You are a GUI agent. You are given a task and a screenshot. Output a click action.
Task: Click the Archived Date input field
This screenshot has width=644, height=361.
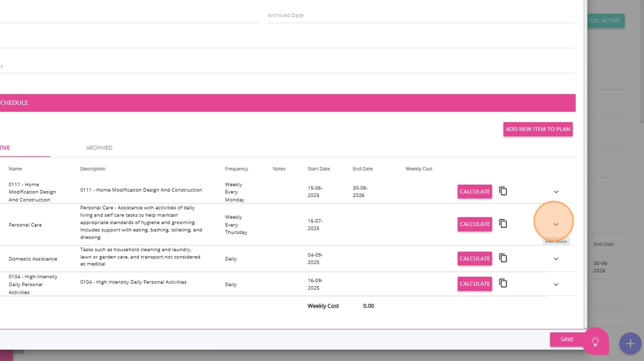pyautogui.click(x=420, y=16)
